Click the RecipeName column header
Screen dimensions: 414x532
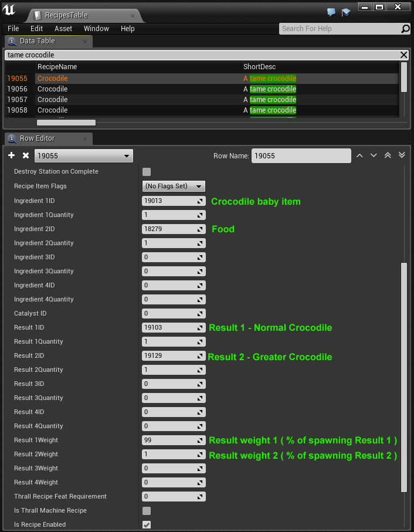[57, 67]
